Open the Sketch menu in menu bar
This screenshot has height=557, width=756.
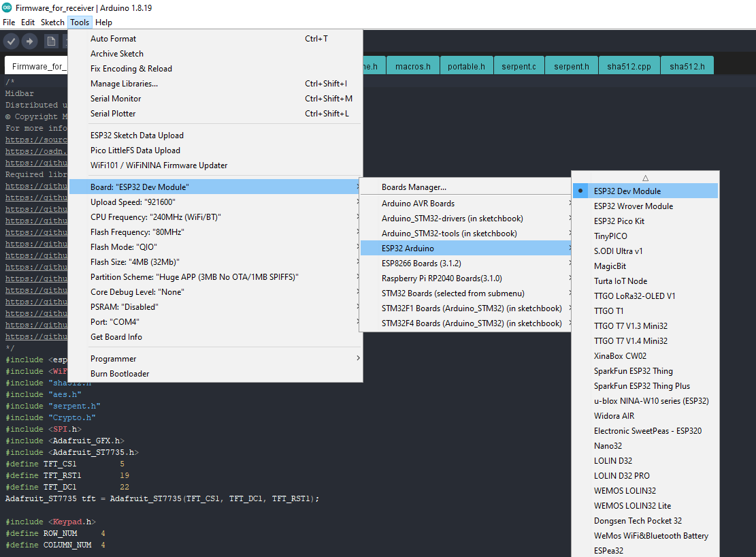pos(52,22)
